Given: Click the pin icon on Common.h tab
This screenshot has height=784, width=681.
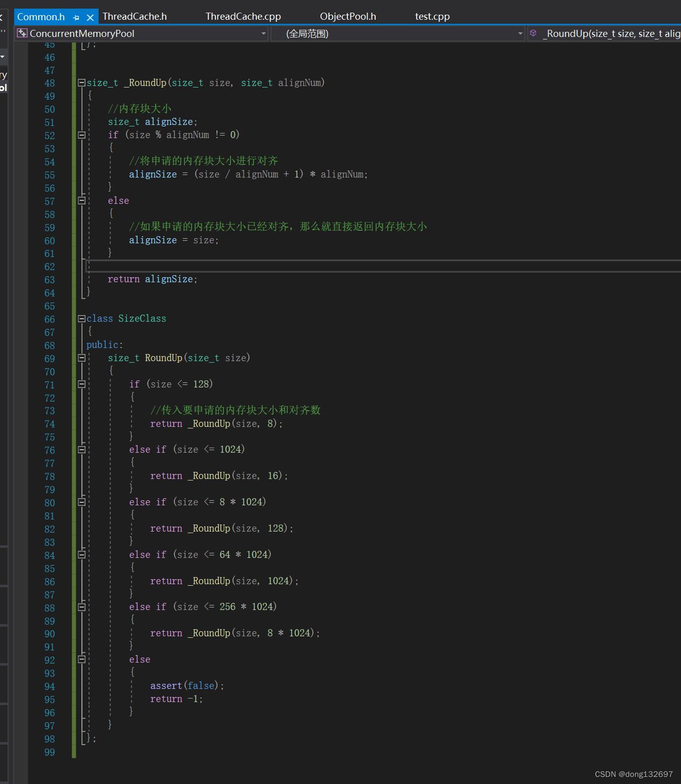Looking at the screenshot, I should pos(76,17).
